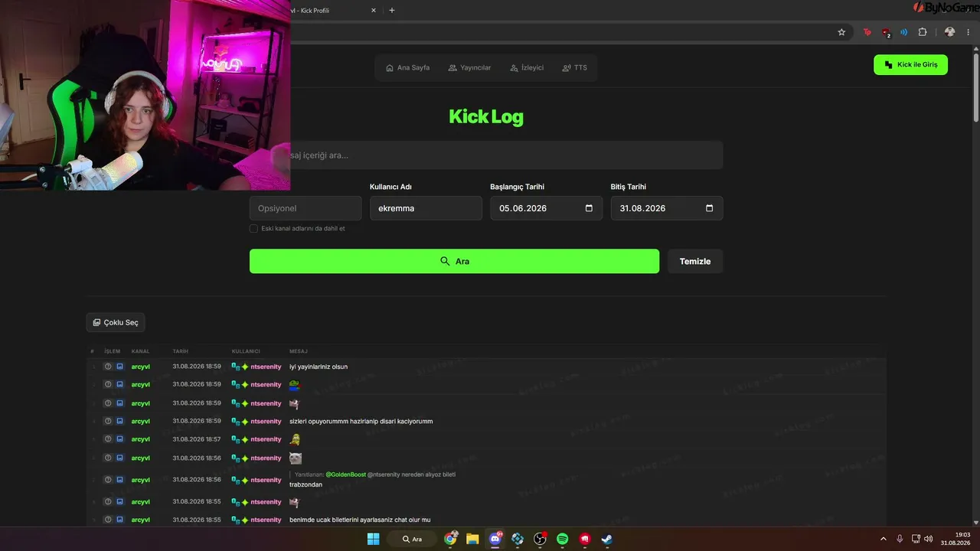
Task: Open Google Chrome from the taskbar
Action: click(450, 539)
